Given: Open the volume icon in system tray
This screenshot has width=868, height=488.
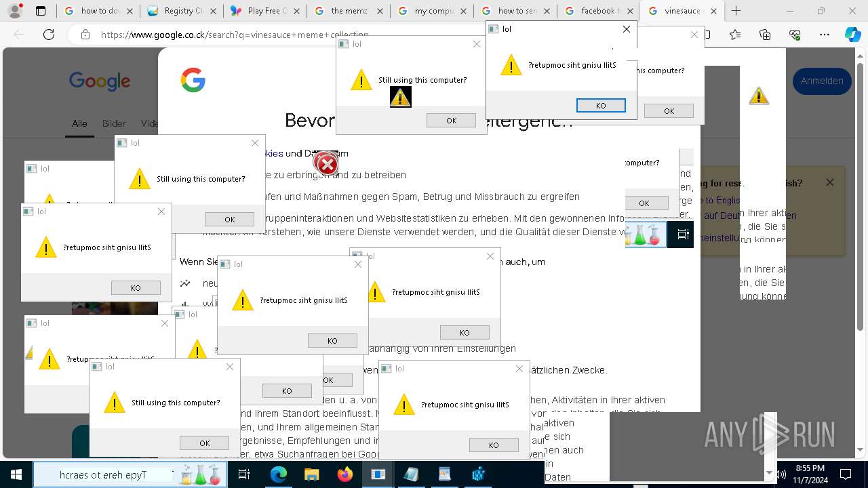Looking at the screenshot, I should [x=781, y=474].
